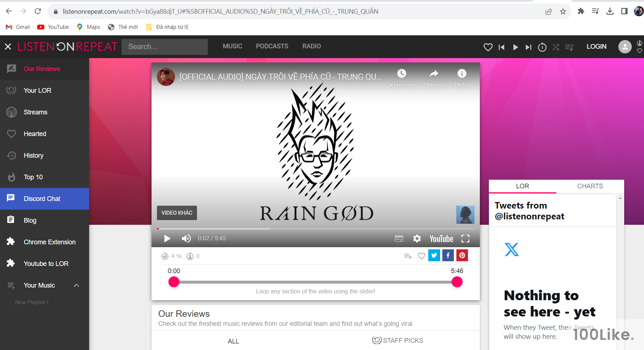644x350 pixels.
Task: Click the add-to-playlist icon below the video
Action: 408,256
